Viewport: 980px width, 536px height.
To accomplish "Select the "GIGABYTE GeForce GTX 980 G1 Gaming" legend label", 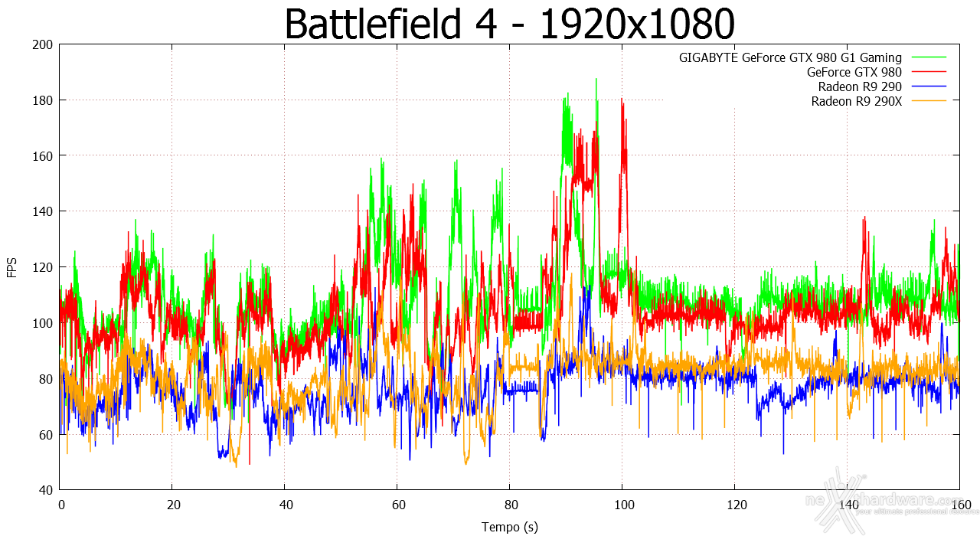I will tap(790, 57).
